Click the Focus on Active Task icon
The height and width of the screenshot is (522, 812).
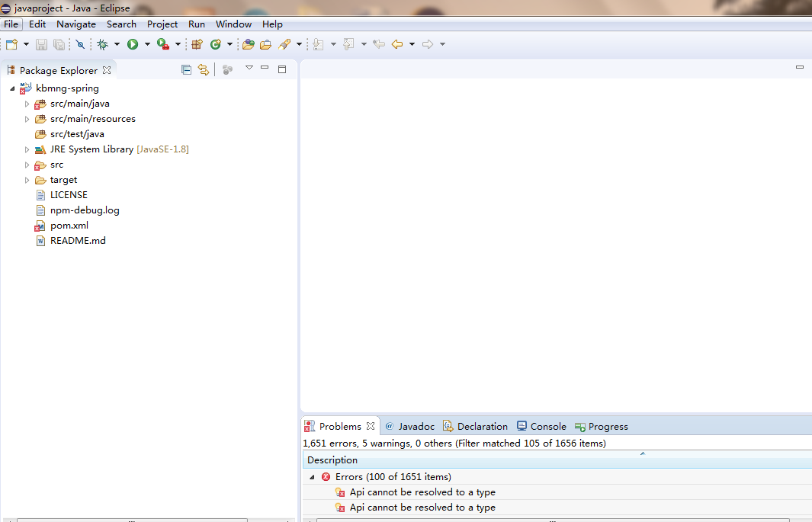[x=227, y=70]
